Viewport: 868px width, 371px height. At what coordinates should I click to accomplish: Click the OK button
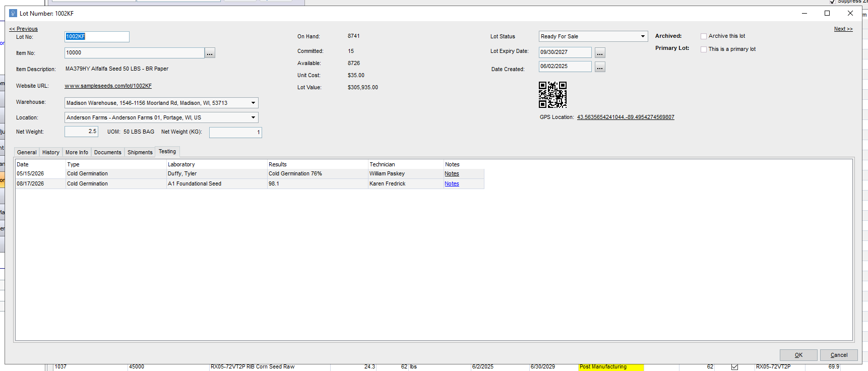point(798,355)
